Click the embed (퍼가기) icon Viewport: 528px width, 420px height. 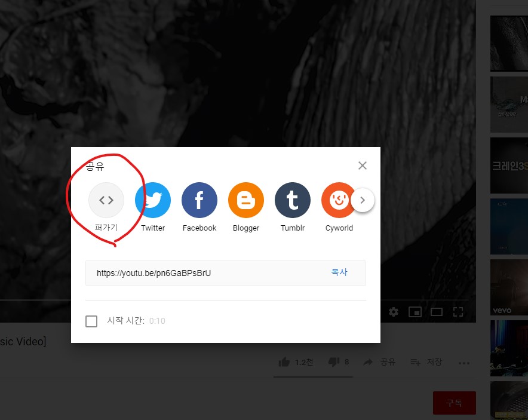click(106, 200)
